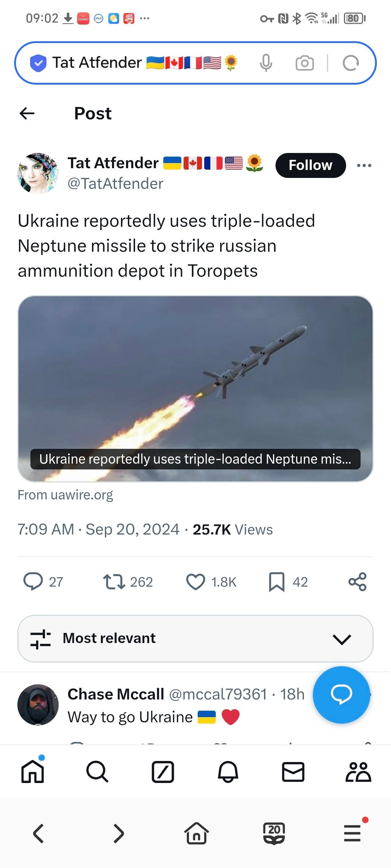Follow Tat Atfender

click(310, 165)
